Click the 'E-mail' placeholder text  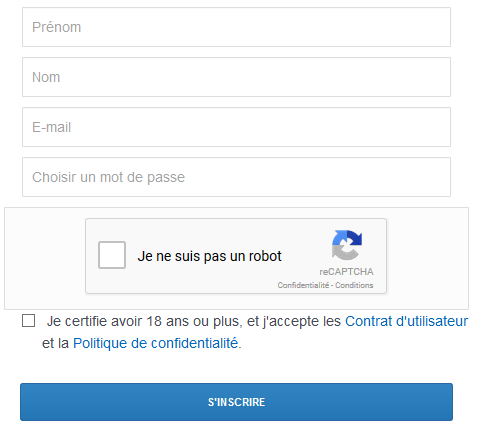pyautogui.click(x=51, y=127)
